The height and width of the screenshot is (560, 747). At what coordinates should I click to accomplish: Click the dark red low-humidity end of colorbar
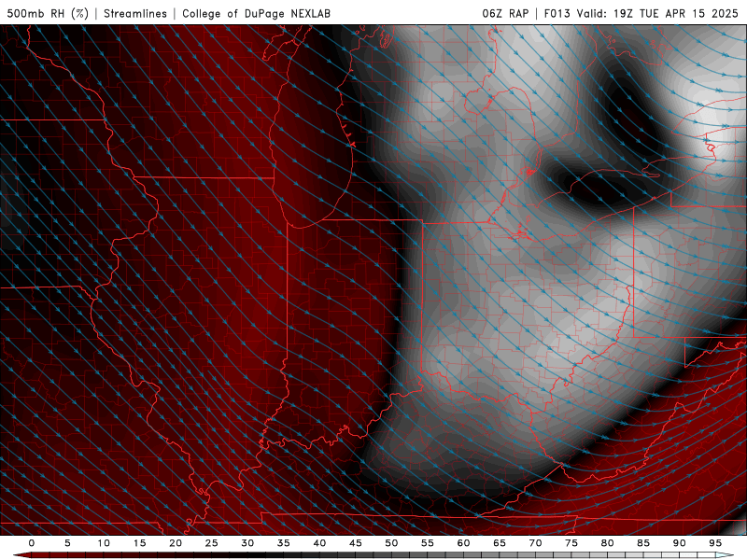[x=24, y=555]
